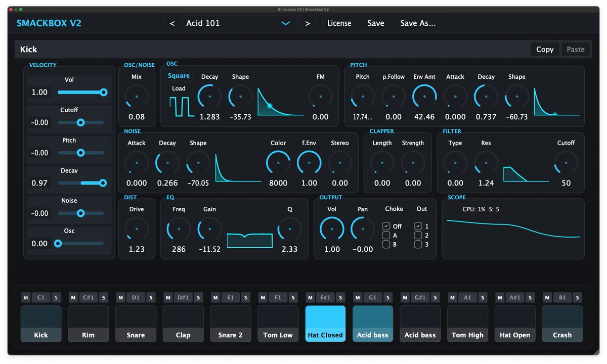Select the Rim drum pad

pyautogui.click(x=89, y=324)
